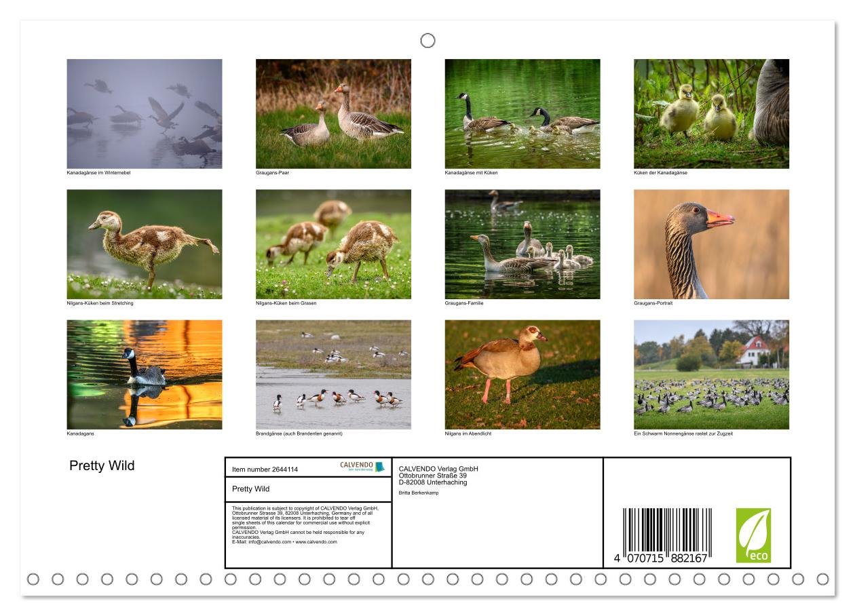
Task: Select caption 'Nilgans-Küken beim Grasen'
Action: pos(286,303)
